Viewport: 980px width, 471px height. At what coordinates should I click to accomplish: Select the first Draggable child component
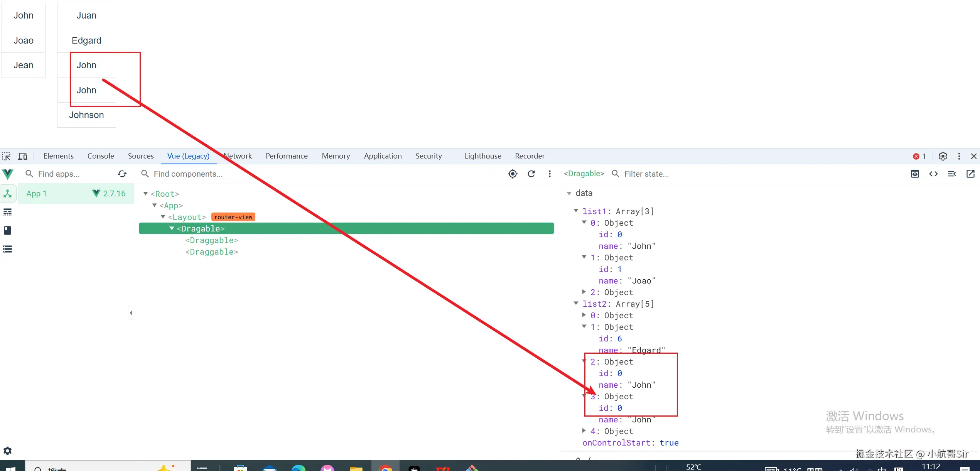click(x=211, y=240)
